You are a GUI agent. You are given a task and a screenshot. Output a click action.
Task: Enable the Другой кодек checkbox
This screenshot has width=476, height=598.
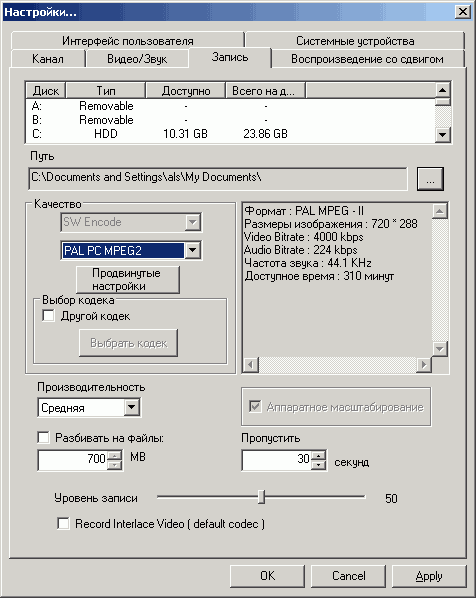click(48, 316)
